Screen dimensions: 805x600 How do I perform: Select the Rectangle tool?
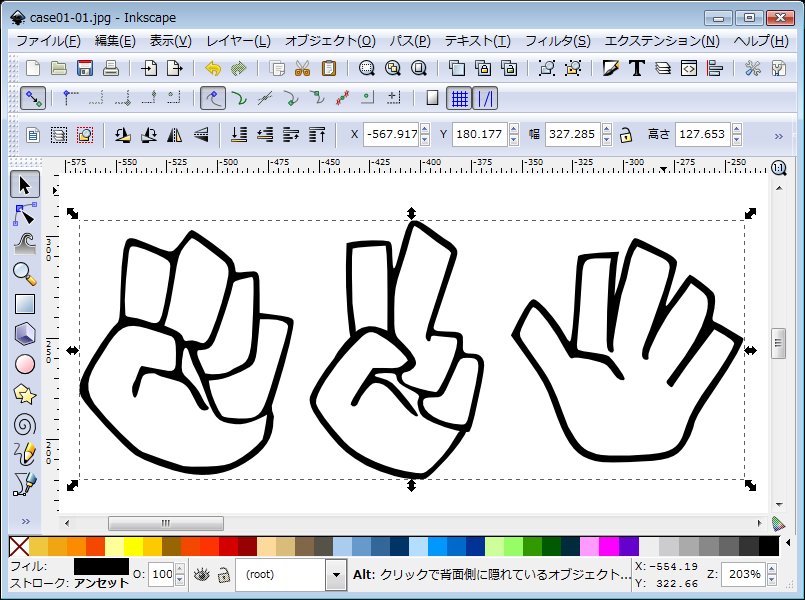25,304
